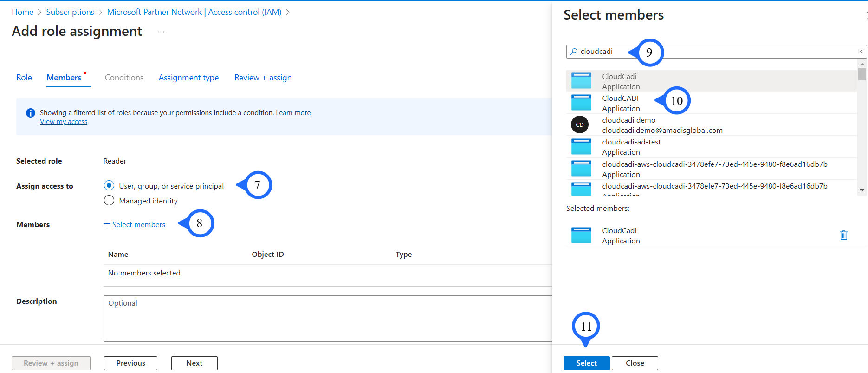The image size is (868, 373).
Task: Open the Members tab
Action: pyautogui.click(x=64, y=78)
